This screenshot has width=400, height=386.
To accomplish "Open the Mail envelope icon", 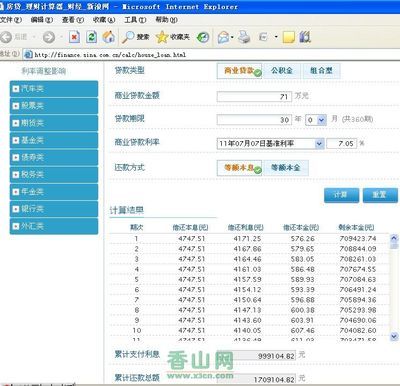I will coord(223,37).
